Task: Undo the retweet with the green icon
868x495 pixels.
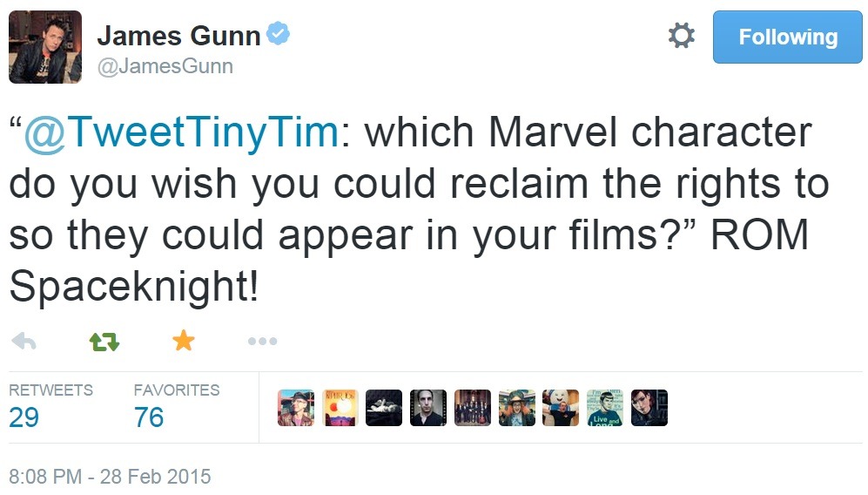Action: click(x=104, y=342)
